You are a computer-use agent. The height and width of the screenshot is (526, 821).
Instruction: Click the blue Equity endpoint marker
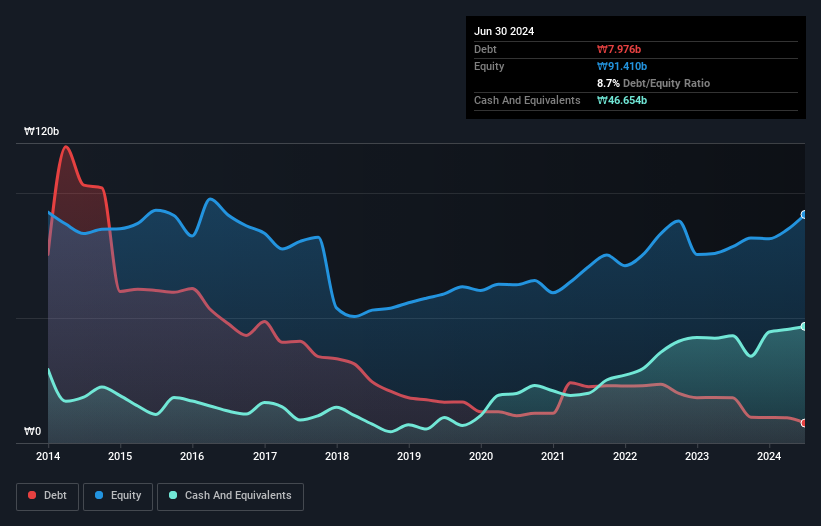804,215
